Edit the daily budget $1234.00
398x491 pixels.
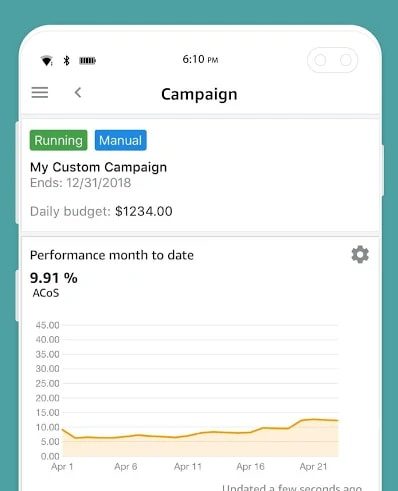coord(144,211)
